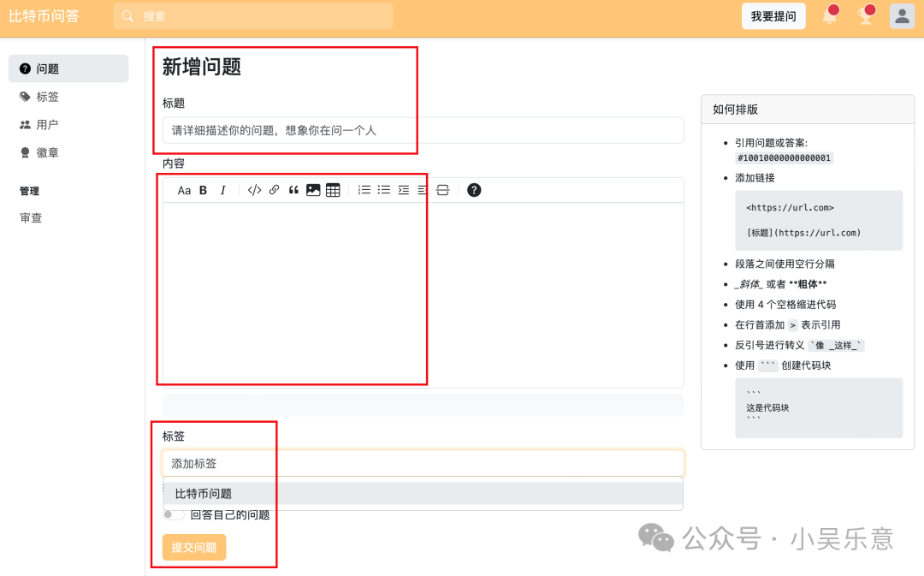This screenshot has width=924, height=576.
Task: Create an ordered numbered list
Action: point(364,190)
